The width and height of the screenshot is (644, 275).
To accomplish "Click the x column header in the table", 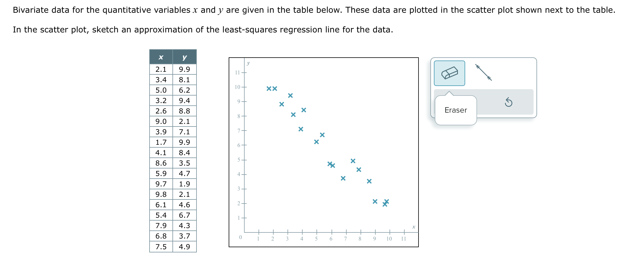I will [161, 57].
